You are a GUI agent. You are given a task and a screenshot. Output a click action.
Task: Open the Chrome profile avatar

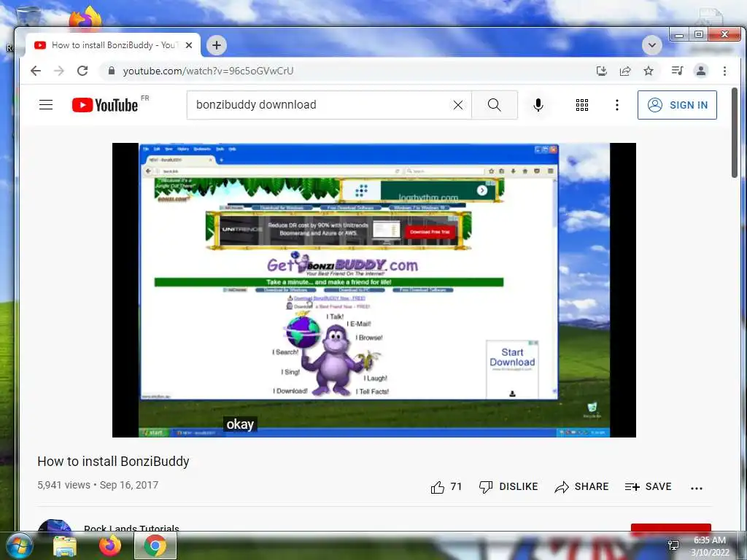click(x=701, y=71)
